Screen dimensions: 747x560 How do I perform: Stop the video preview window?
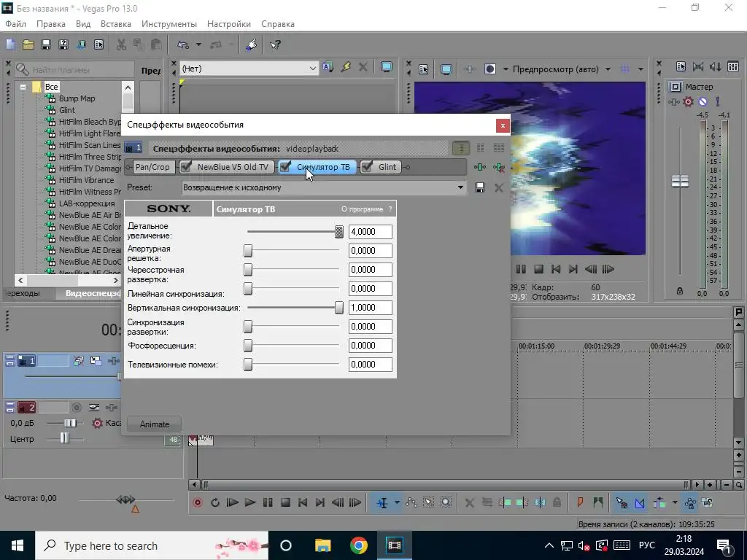pos(538,270)
